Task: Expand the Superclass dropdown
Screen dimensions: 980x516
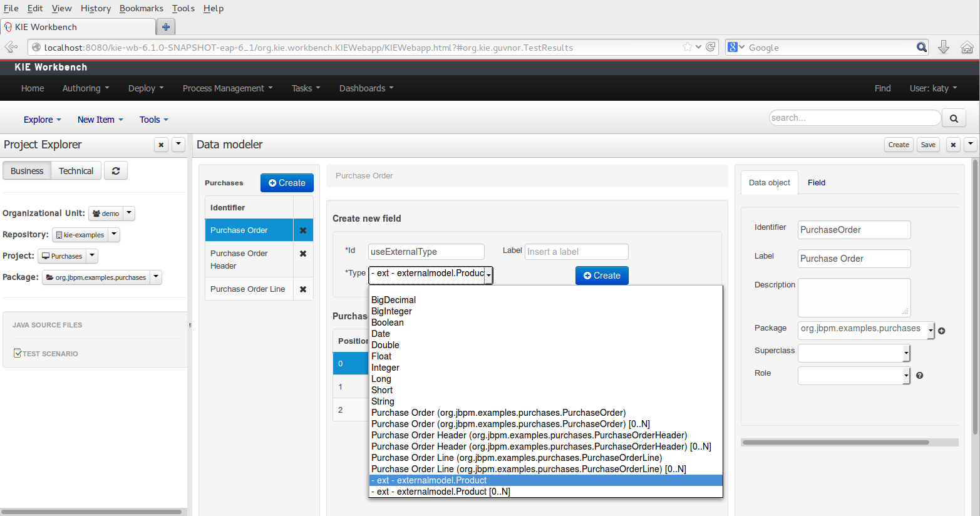Action: pos(905,354)
